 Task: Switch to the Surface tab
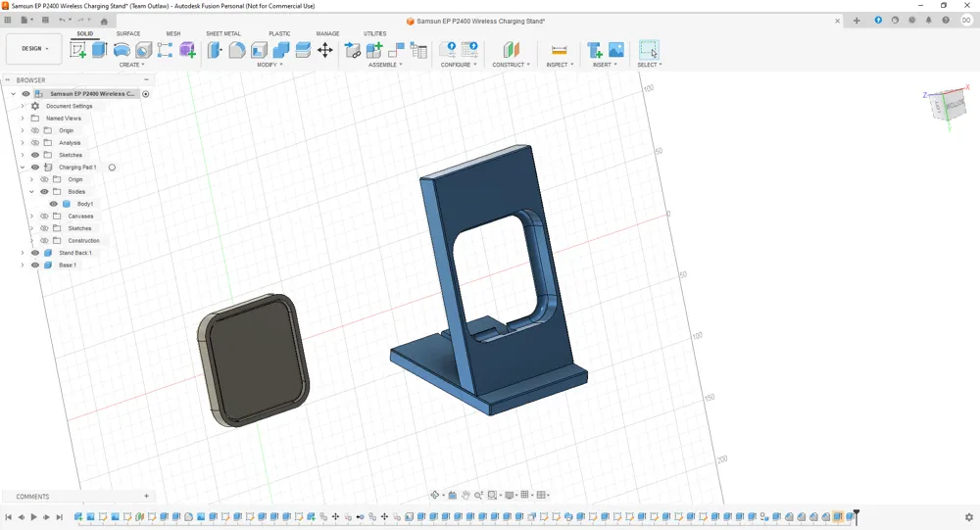[128, 33]
